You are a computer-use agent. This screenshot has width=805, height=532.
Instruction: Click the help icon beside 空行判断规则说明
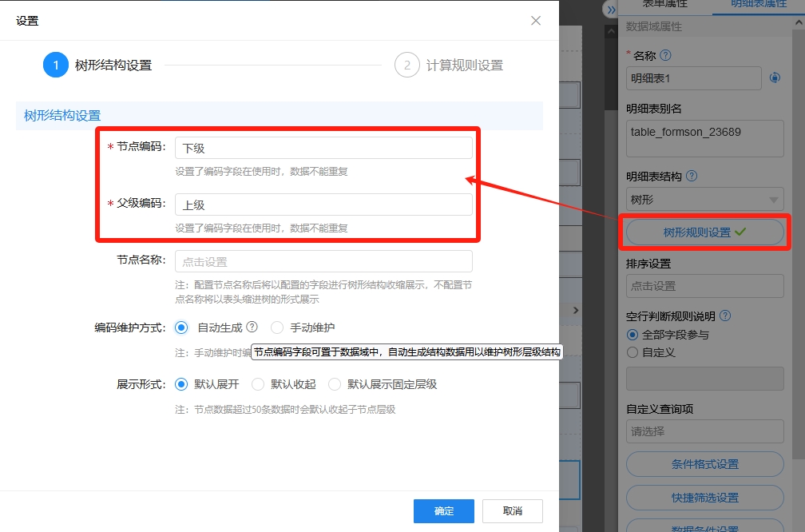click(725, 316)
